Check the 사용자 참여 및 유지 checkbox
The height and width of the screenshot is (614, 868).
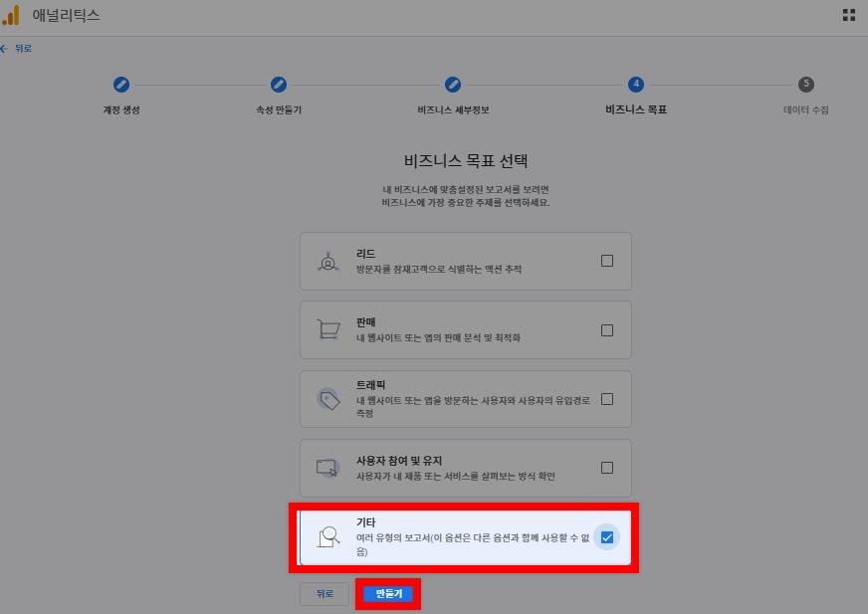607,468
